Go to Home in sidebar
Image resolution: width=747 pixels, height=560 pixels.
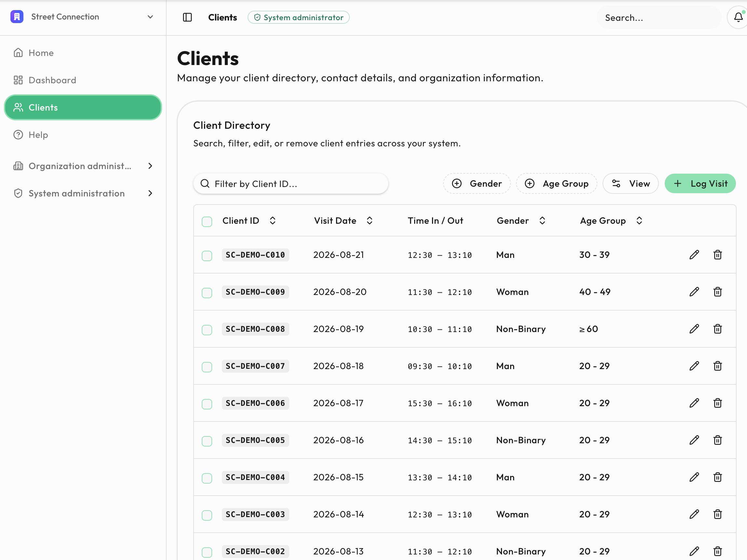coord(83,53)
